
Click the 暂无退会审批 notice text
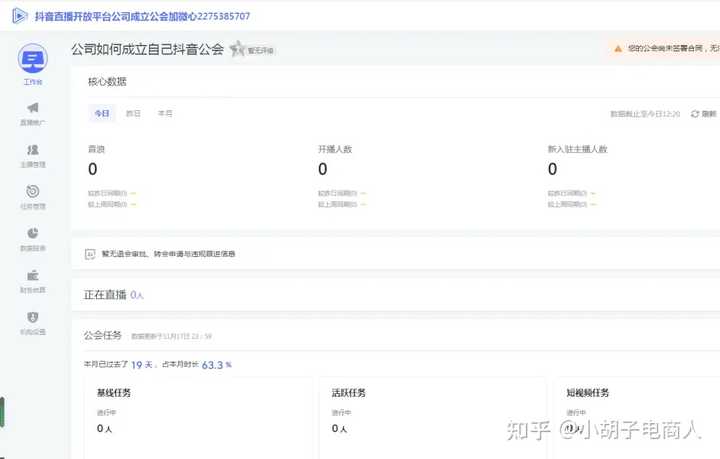[168, 254]
